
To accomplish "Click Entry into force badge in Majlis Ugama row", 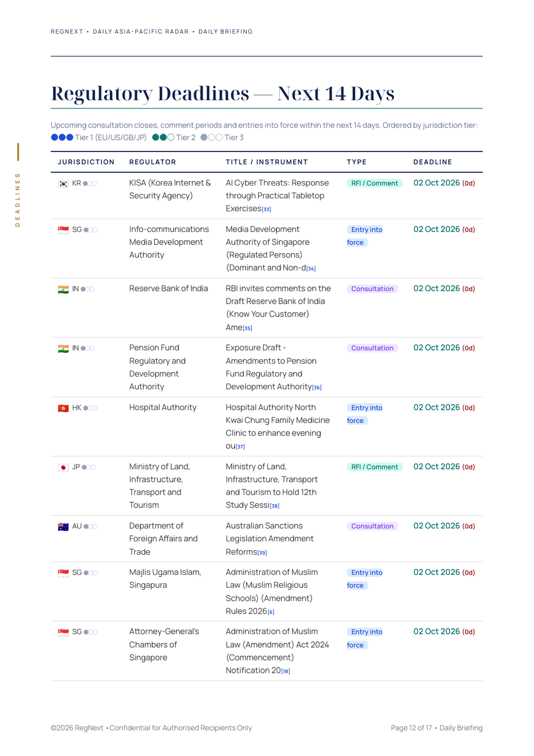I will [365, 579].
